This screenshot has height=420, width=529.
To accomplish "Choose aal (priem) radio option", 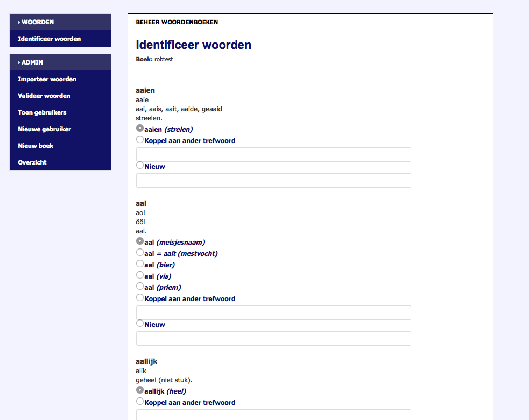I will click(140, 287).
